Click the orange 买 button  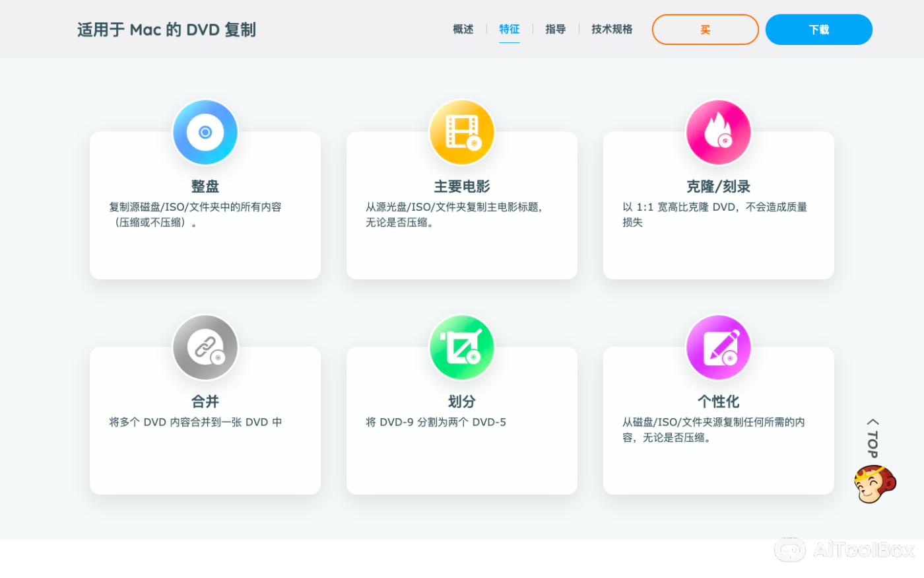coord(705,29)
